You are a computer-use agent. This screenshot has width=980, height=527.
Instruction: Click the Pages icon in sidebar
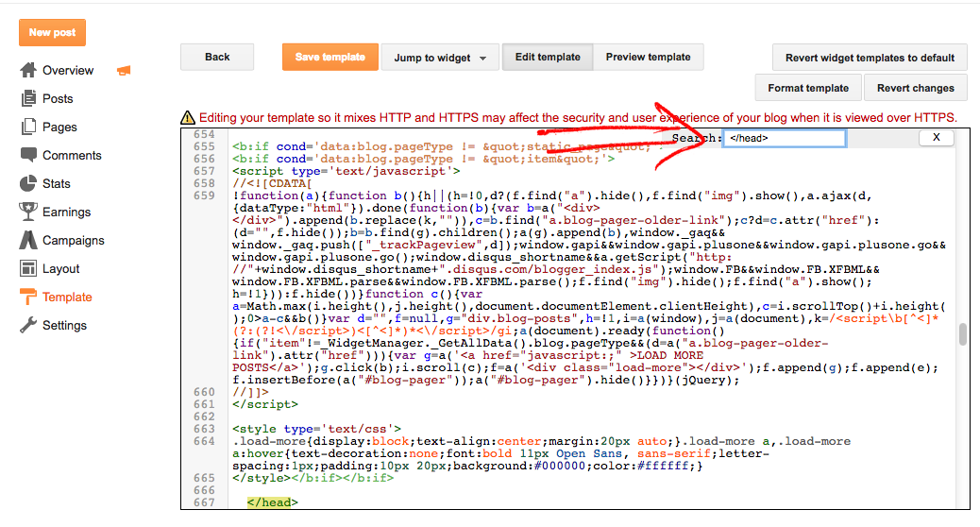point(28,127)
